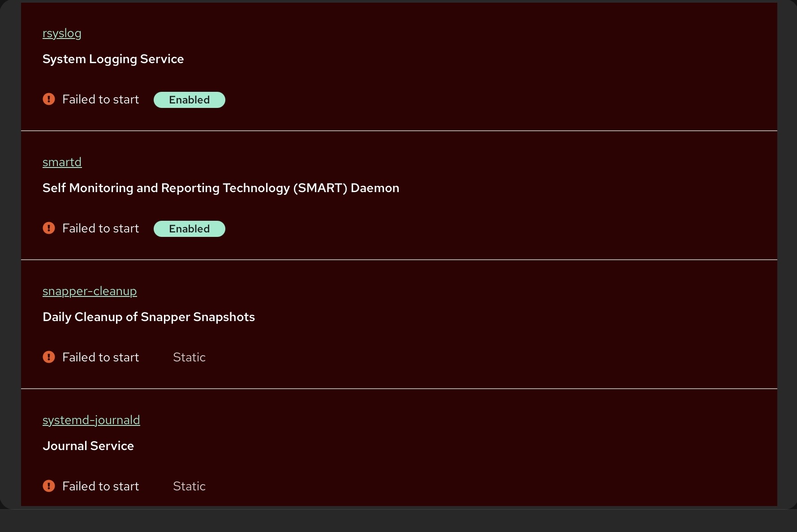
Task: Open the smartd service link
Action: (62, 162)
